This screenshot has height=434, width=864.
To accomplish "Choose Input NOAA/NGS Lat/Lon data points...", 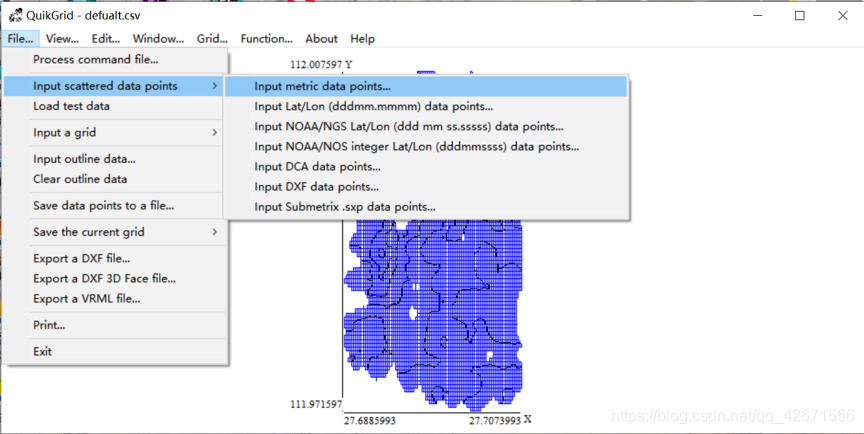I will (426, 127).
